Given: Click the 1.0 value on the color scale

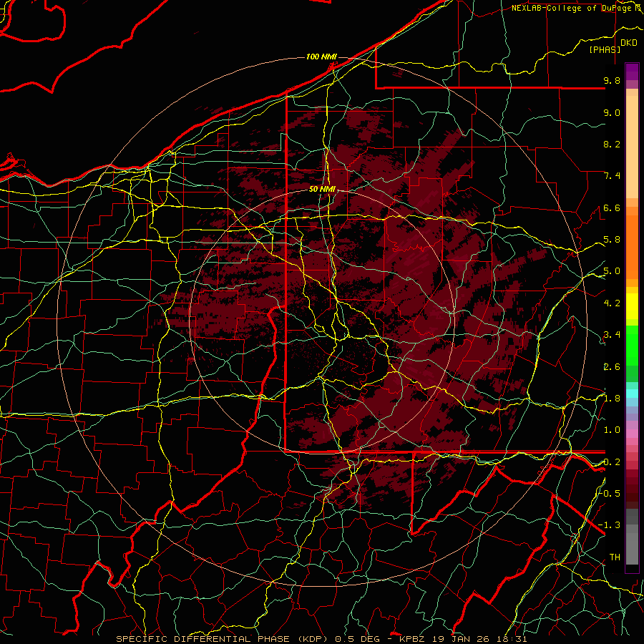Looking at the screenshot, I should [612, 430].
